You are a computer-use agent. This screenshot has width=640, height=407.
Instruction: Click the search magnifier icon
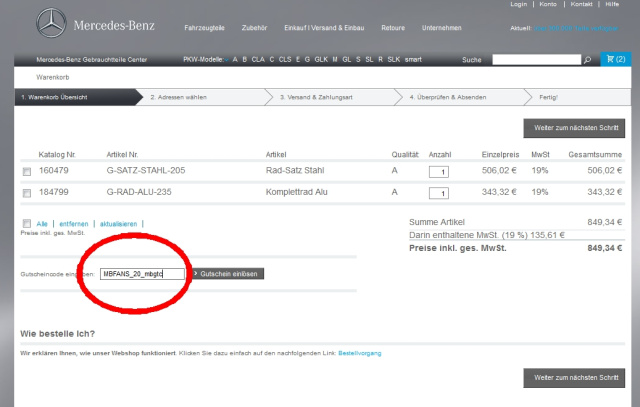[x=587, y=60]
